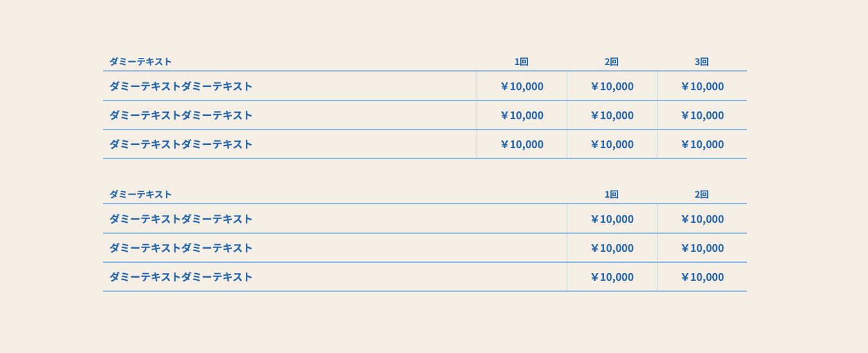Select the second row label in the upper table
This screenshot has height=353, width=868.
pyautogui.click(x=181, y=115)
